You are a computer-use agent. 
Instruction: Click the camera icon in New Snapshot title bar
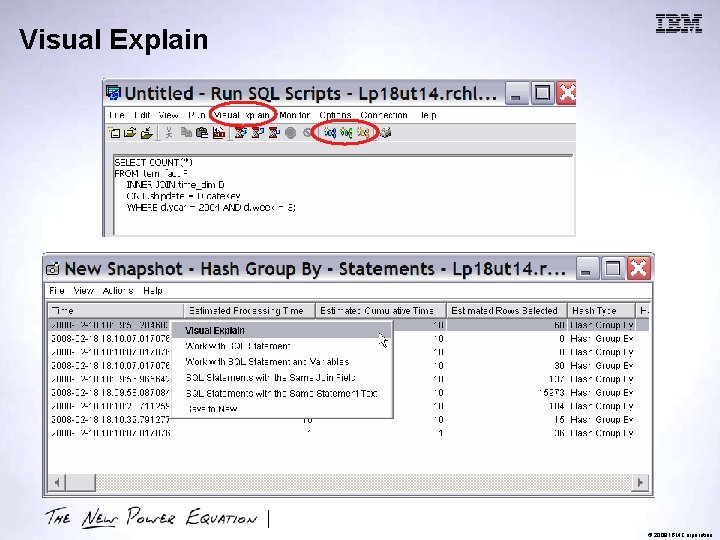[x=53, y=269]
